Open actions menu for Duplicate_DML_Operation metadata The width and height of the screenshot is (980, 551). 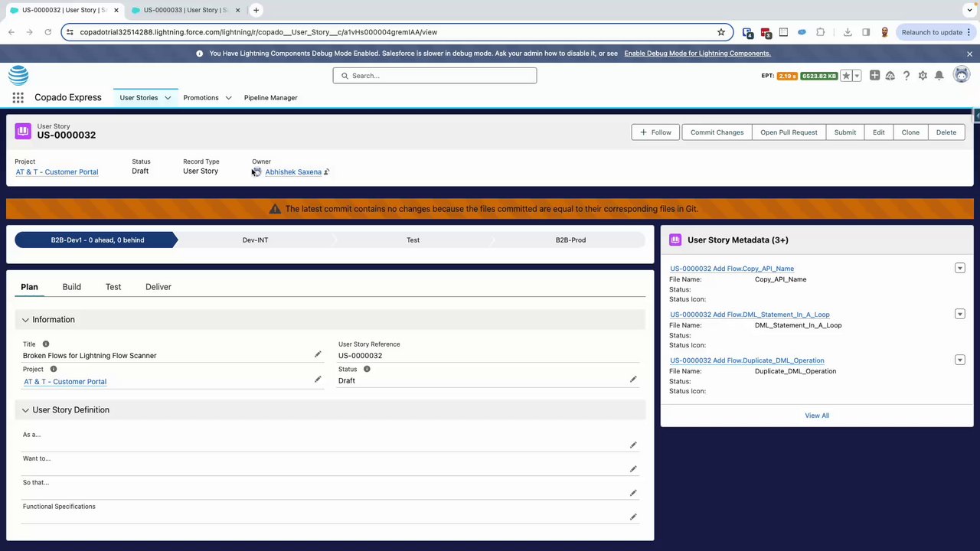960,360
